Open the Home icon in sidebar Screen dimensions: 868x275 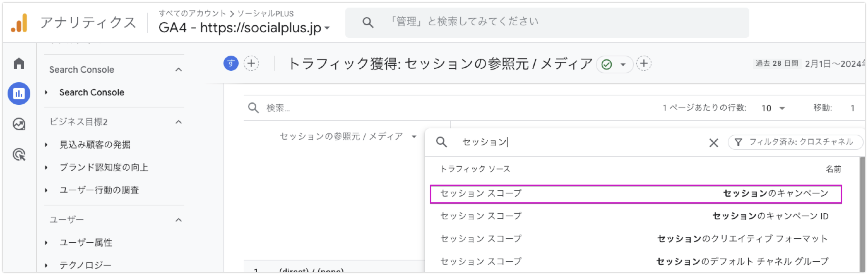click(x=19, y=64)
